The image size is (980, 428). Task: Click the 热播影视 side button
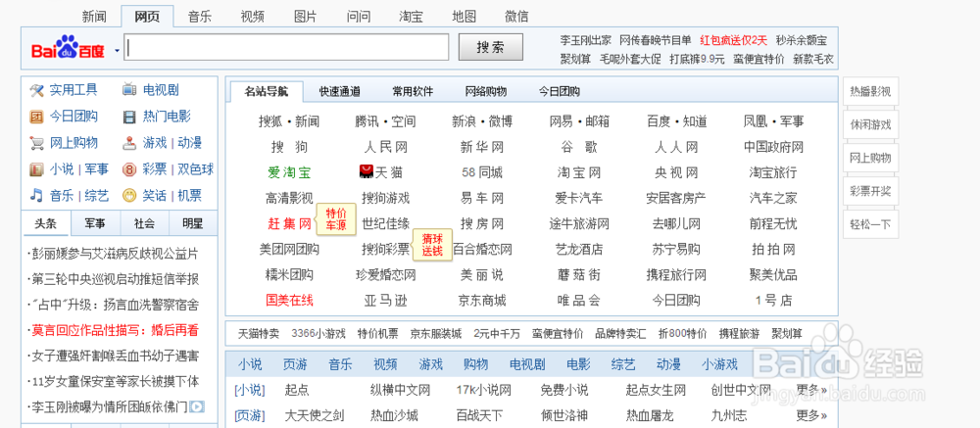pos(870,92)
